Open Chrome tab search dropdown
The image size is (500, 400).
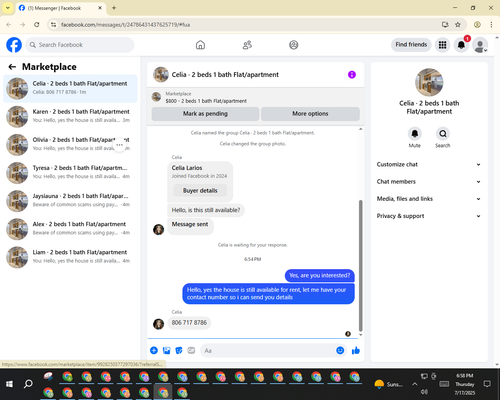point(8,8)
